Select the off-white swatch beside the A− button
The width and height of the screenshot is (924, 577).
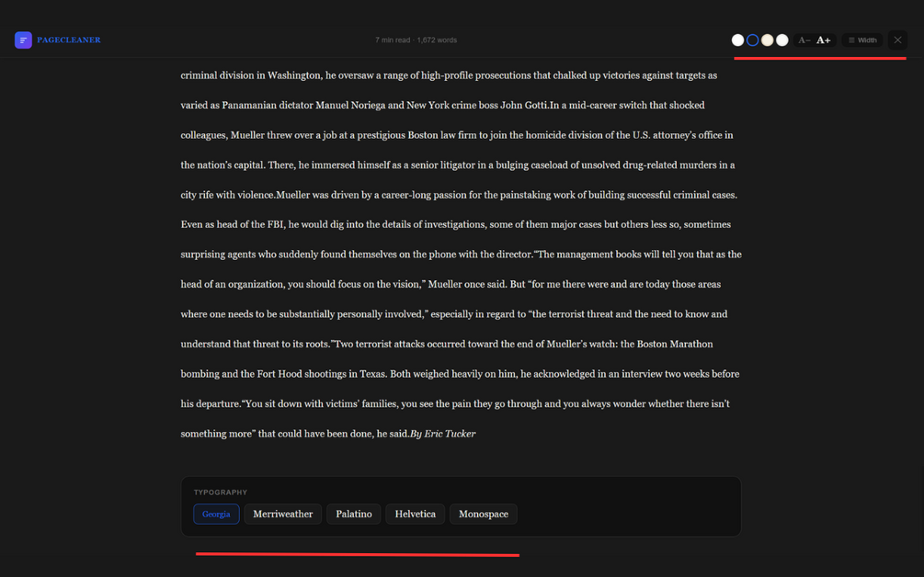[x=782, y=40]
